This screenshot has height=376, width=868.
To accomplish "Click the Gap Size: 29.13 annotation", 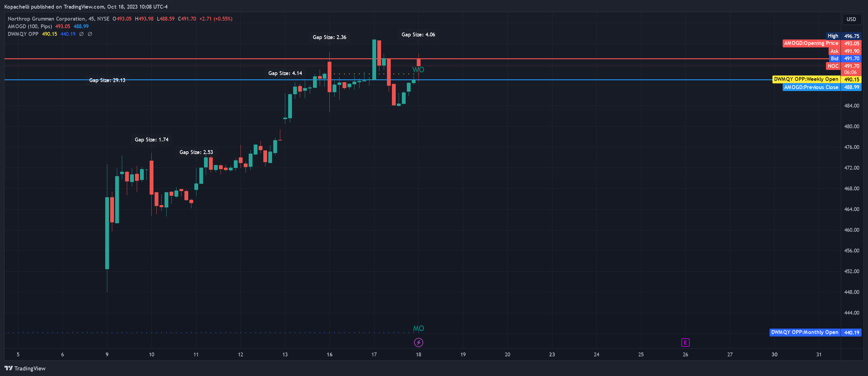I will (107, 80).
